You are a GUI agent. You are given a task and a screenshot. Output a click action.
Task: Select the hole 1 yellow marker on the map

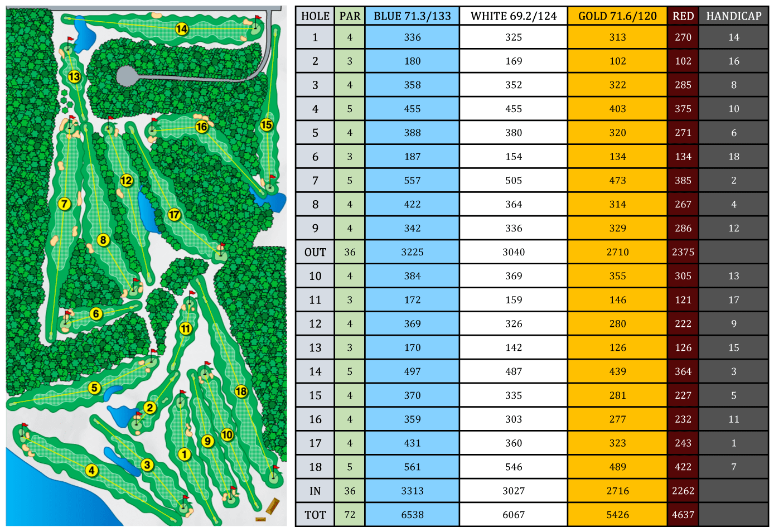184,454
